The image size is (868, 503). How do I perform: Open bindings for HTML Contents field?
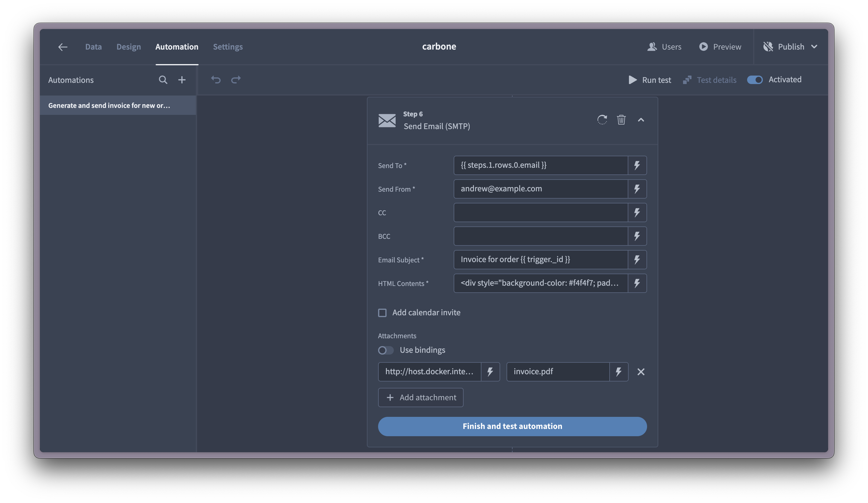[637, 283]
